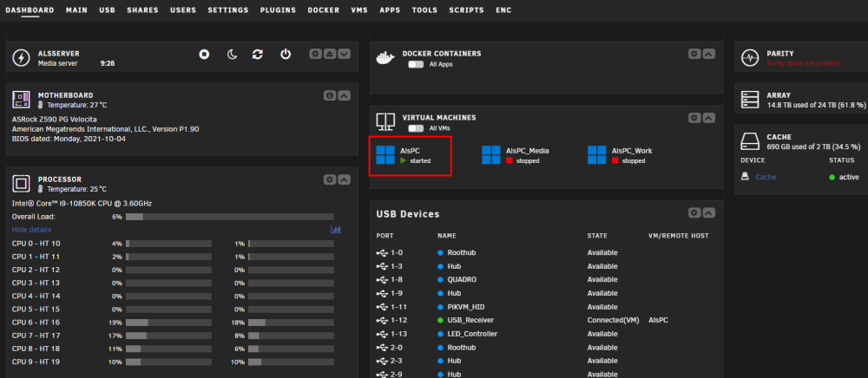Click the power off icon
Image resolution: width=868 pixels, height=378 pixels.
pos(285,54)
